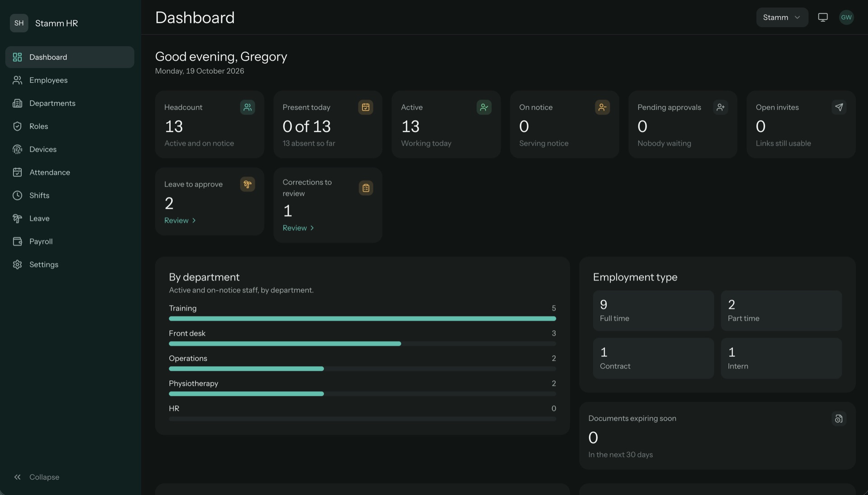Click the Open invites paper-plane icon
This screenshot has height=495, width=868.
[839, 107]
